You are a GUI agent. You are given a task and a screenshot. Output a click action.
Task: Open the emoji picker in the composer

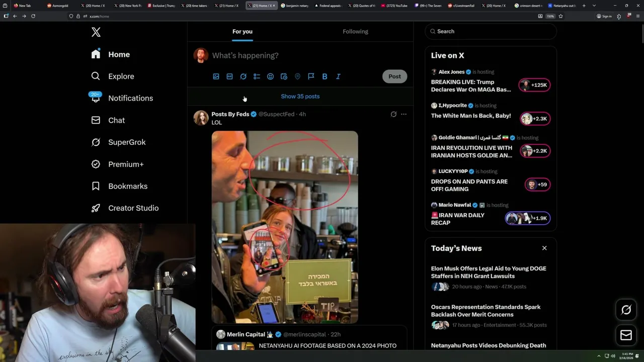tap(270, 76)
